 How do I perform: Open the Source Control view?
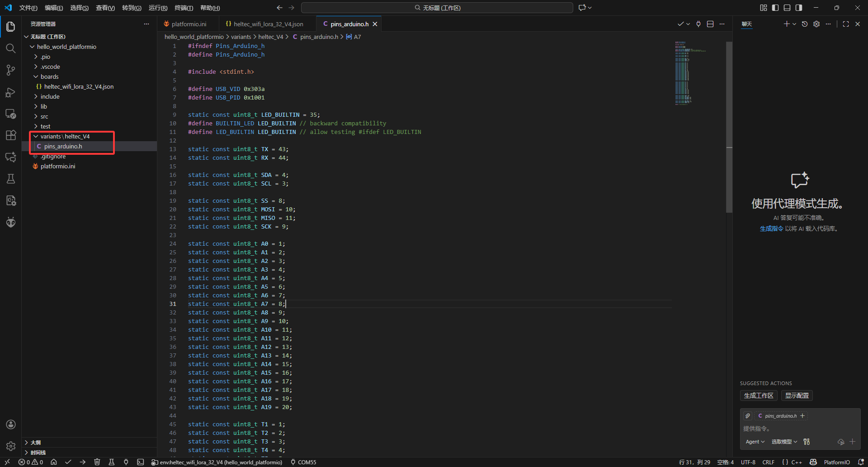tap(10, 70)
